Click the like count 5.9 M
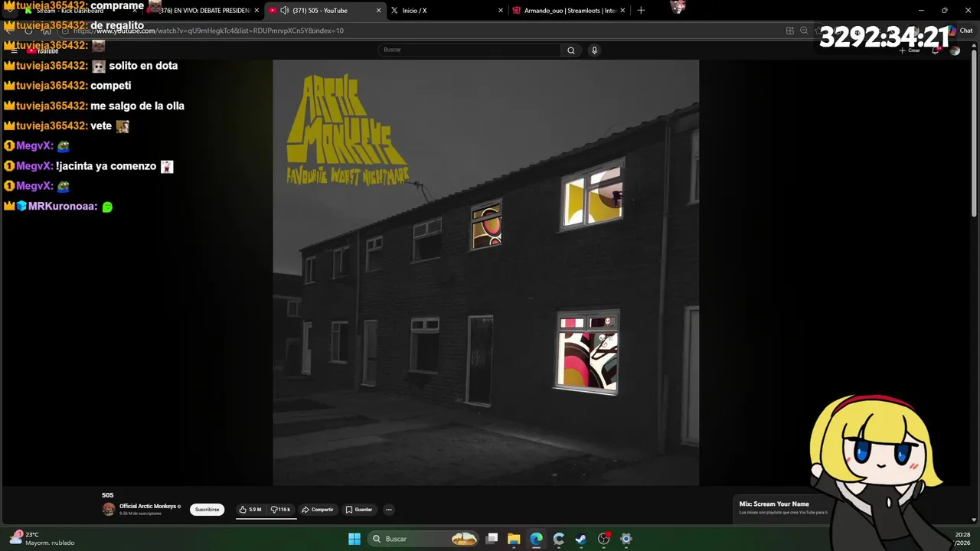Screen dimensions: 980x551 (x=255, y=510)
